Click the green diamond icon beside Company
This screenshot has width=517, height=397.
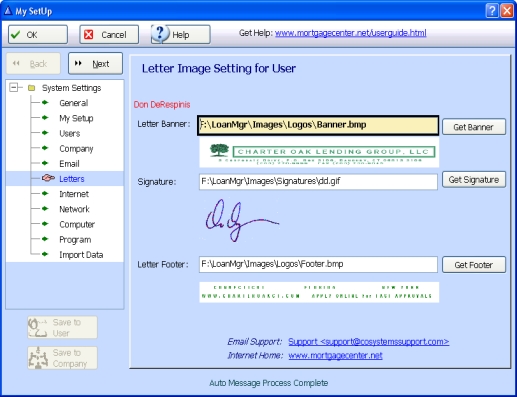coord(45,148)
